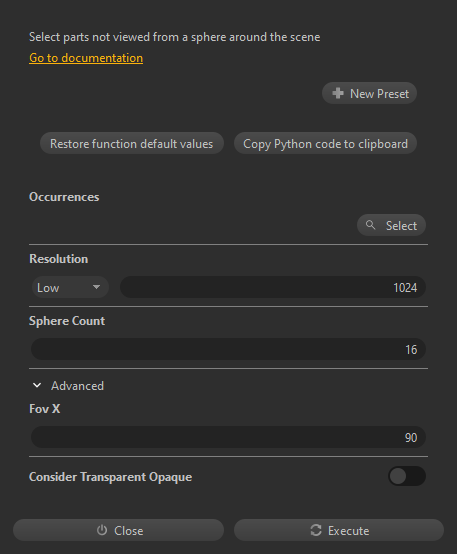Open the Resolution dropdown arrow
Screen dimensions: 457x554
pyautogui.click(x=96, y=287)
